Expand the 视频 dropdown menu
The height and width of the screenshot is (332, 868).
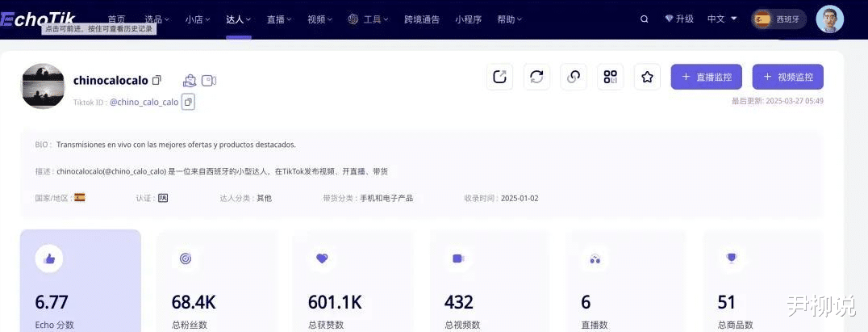320,19
